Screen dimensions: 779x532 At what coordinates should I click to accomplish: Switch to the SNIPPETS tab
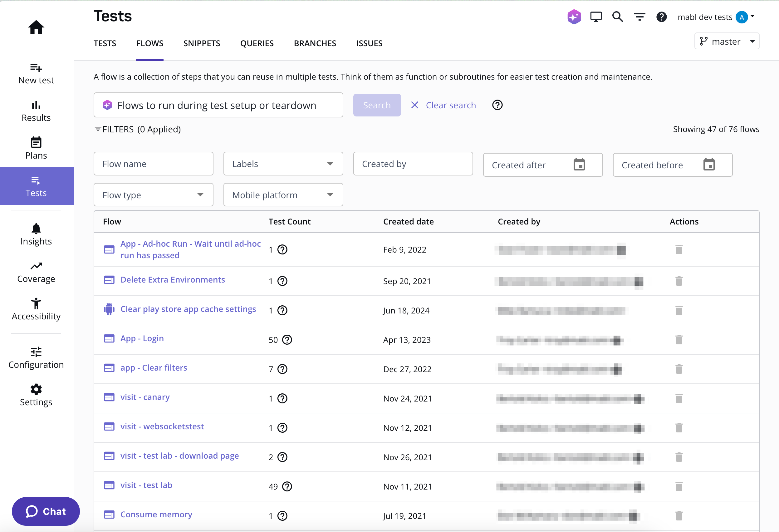click(x=201, y=43)
